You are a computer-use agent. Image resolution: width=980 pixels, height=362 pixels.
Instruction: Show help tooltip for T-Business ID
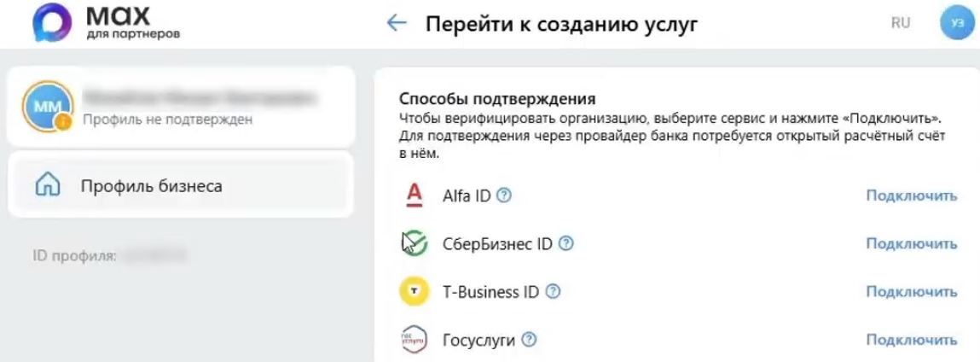[x=554, y=292]
